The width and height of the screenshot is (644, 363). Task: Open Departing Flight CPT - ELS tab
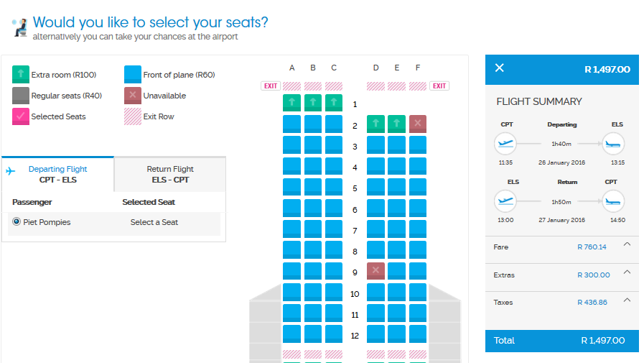coord(57,174)
